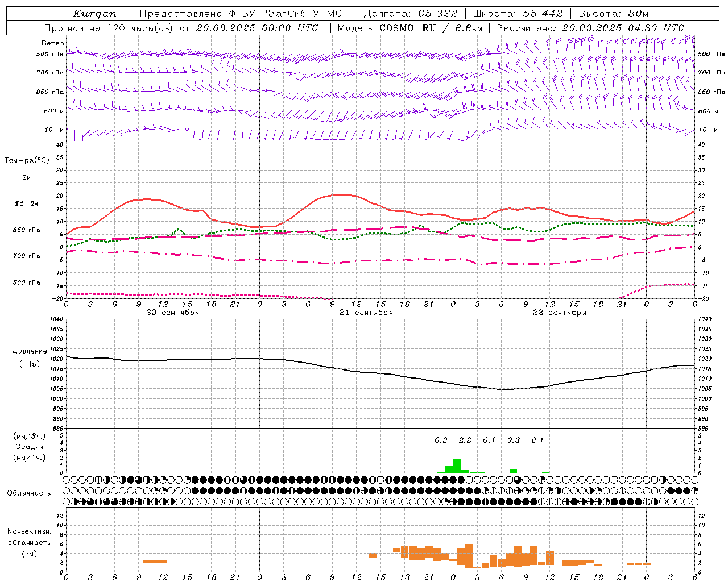Image resolution: width=728 pixels, height=582 pixels.
Task: Click the '(км)' convective height unit label
Action: tap(29, 554)
